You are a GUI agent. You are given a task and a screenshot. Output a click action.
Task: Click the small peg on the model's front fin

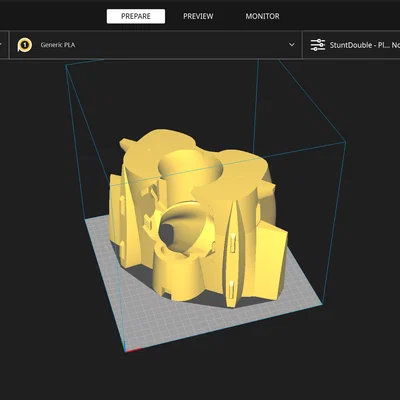click(232, 243)
